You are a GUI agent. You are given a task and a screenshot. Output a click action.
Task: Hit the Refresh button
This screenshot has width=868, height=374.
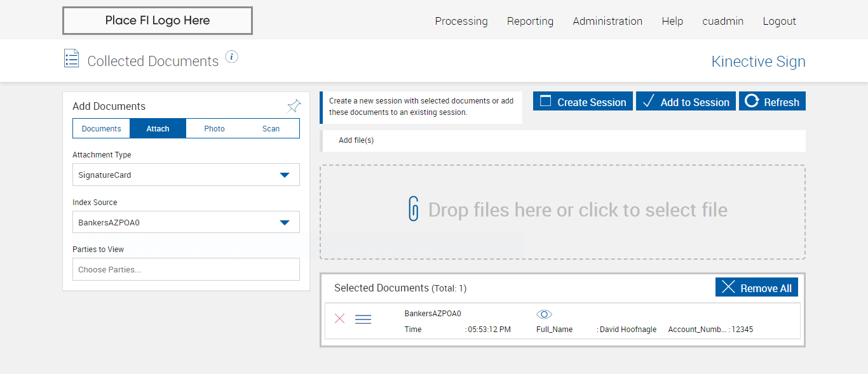(x=772, y=102)
